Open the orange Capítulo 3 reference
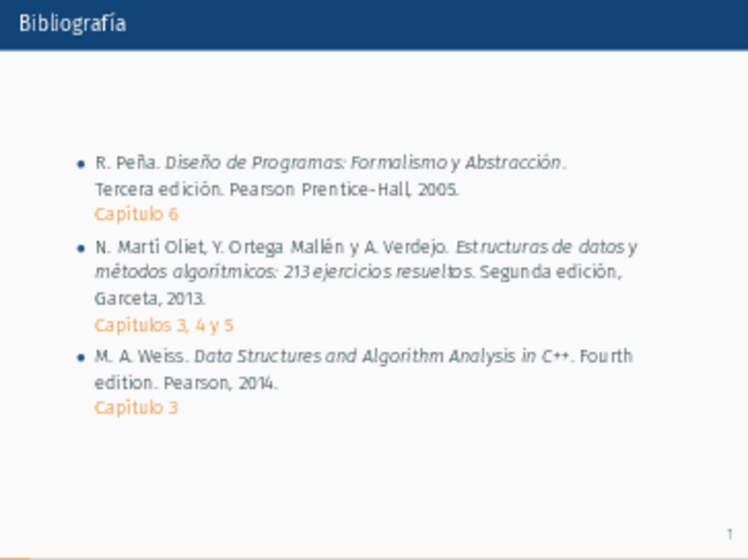The width and height of the screenshot is (748, 560). click(x=137, y=407)
